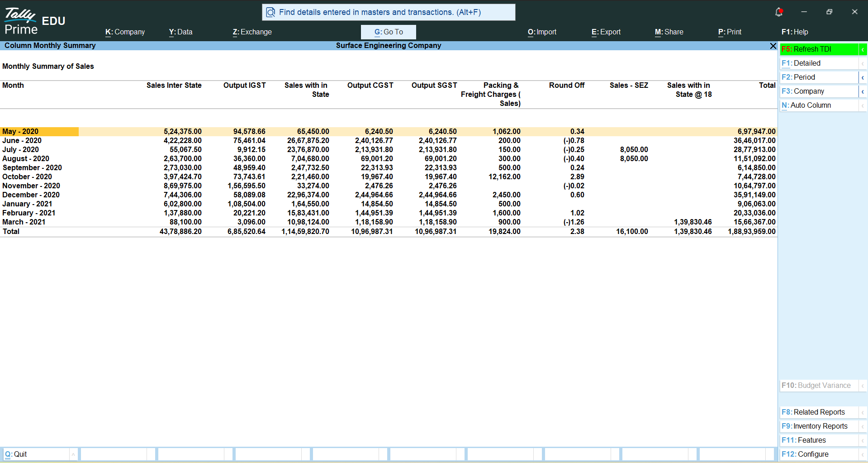This screenshot has width=868, height=463.
Task: Click the Sales Inter State column header
Action: pyautogui.click(x=174, y=86)
